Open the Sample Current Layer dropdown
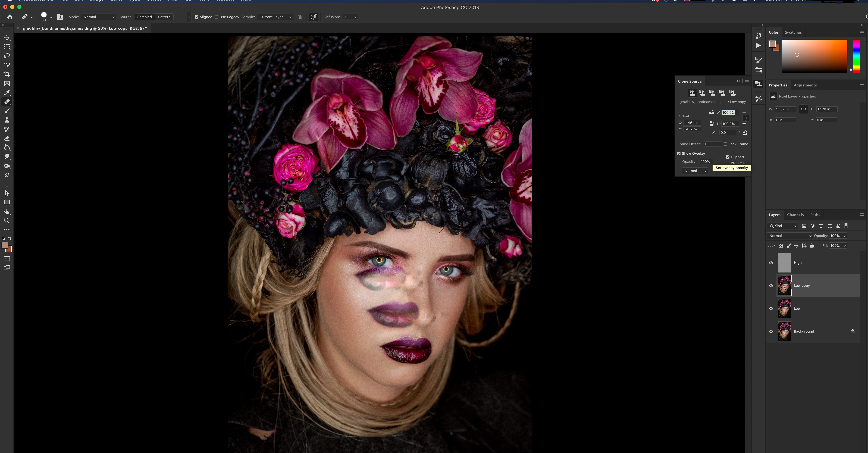This screenshot has width=868, height=453. (275, 17)
